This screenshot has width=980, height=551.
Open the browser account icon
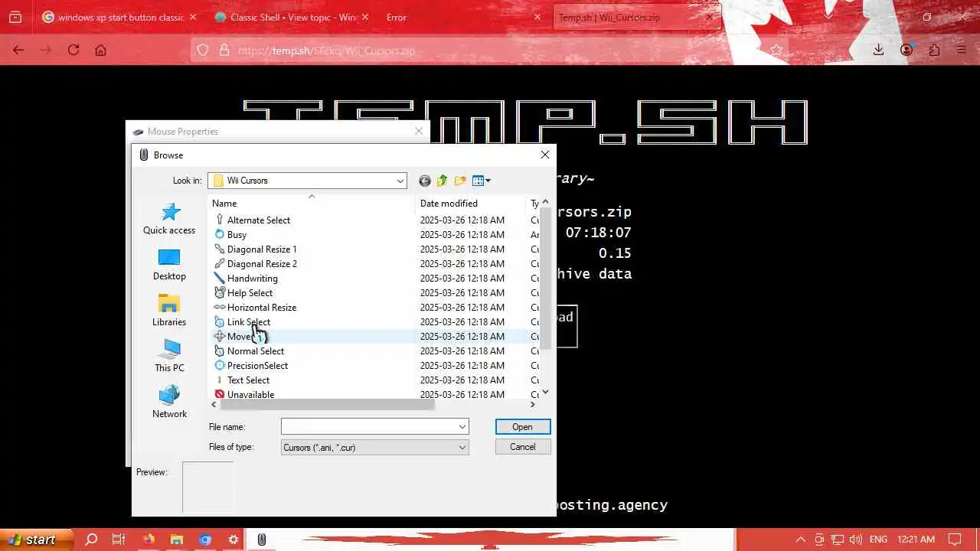coord(906,50)
